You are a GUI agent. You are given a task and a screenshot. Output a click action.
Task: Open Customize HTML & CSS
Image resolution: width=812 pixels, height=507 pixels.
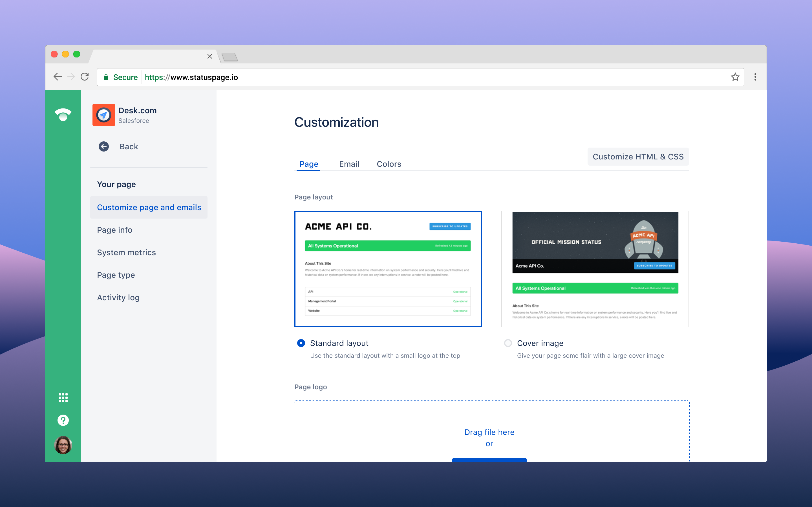637,157
